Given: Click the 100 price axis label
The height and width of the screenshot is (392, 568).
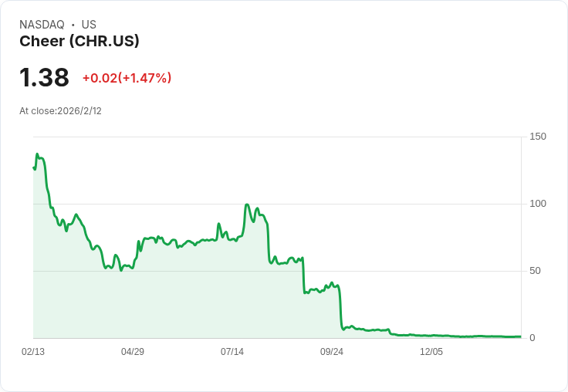Looking at the screenshot, I should [x=538, y=204].
